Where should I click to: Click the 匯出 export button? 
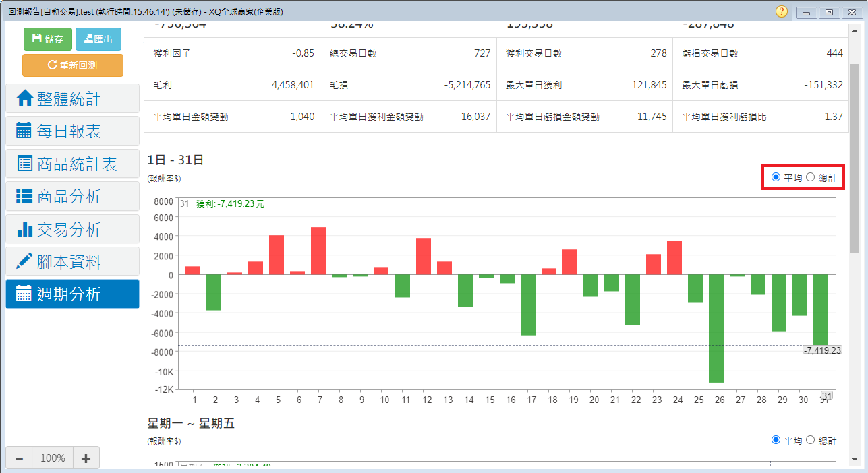coord(98,39)
